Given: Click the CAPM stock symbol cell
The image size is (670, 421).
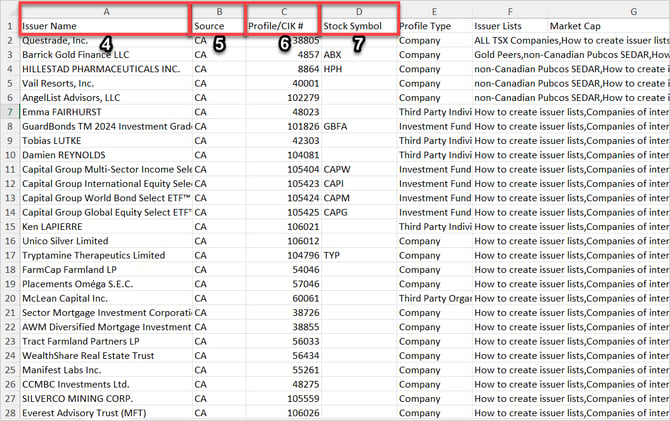Looking at the screenshot, I should 359,198.
